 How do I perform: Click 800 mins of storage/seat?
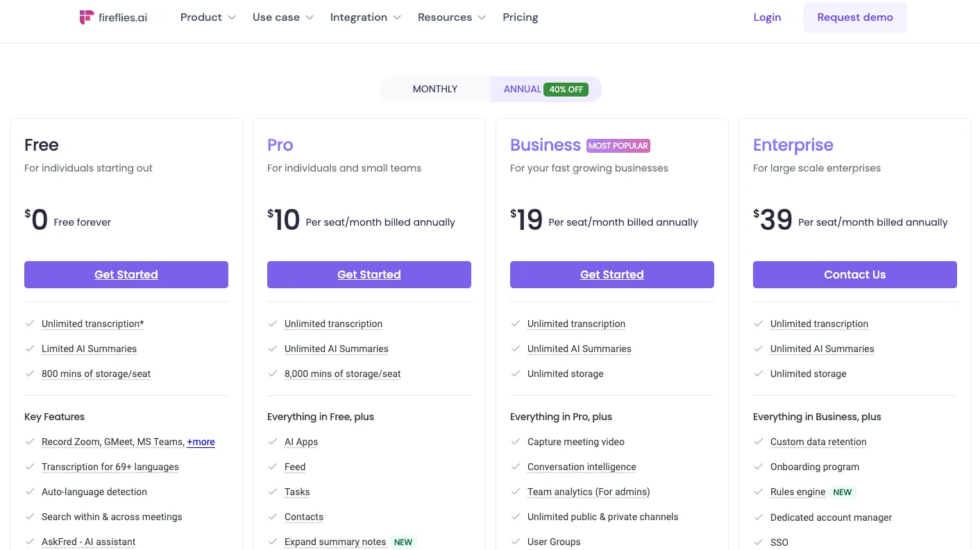96,374
